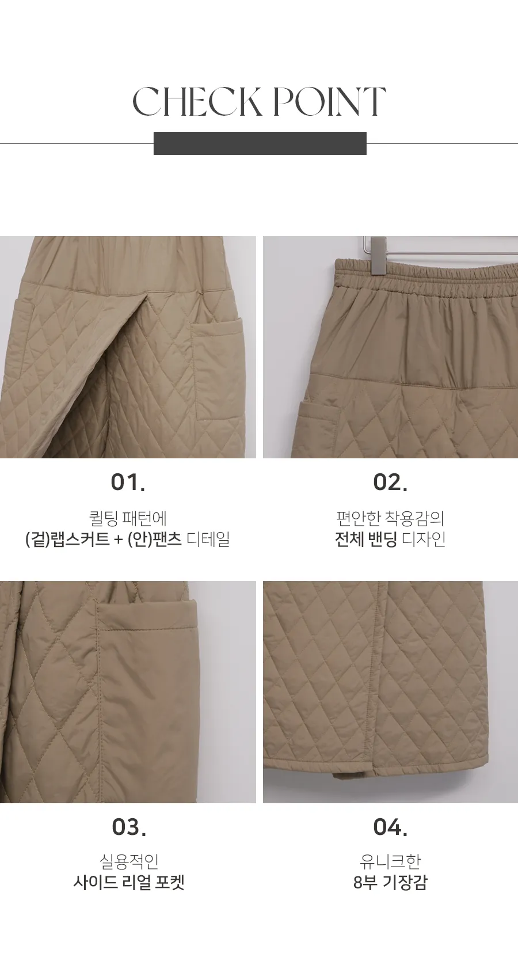Viewport: 518px width, 980px height.
Task: Click the 01. number label
Action: [x=128, y=483]
